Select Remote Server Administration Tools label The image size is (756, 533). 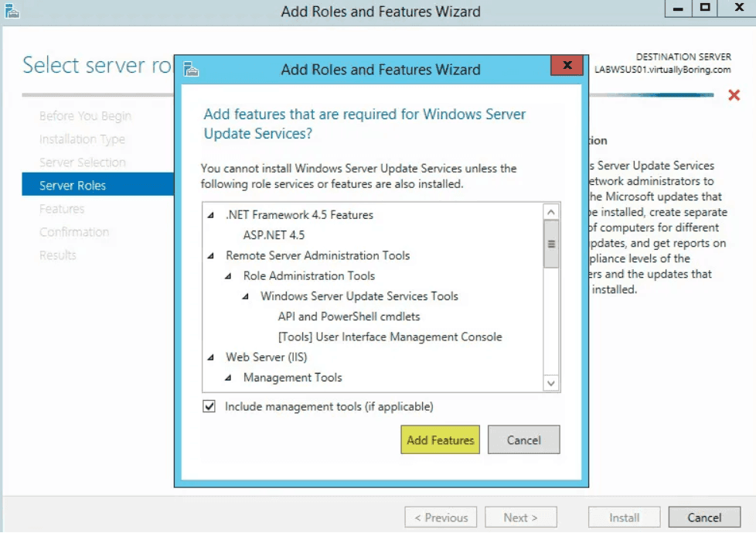[318, 255]
